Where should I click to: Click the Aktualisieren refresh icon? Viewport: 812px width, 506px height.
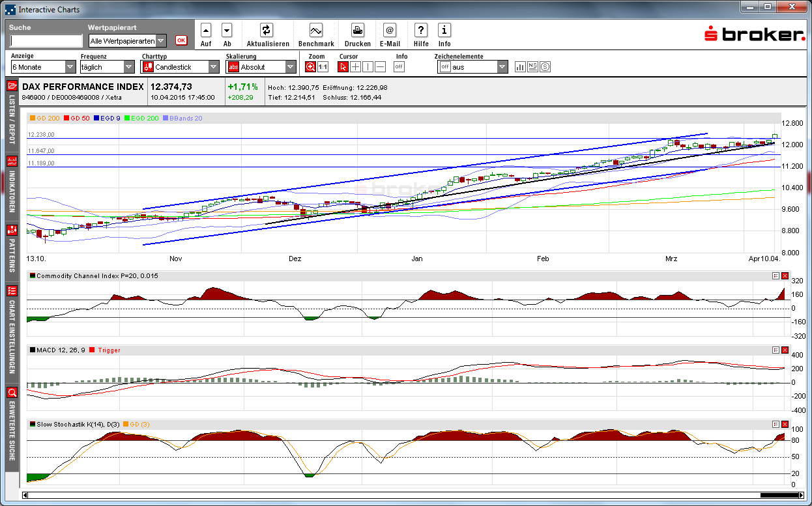coord(267,30)
